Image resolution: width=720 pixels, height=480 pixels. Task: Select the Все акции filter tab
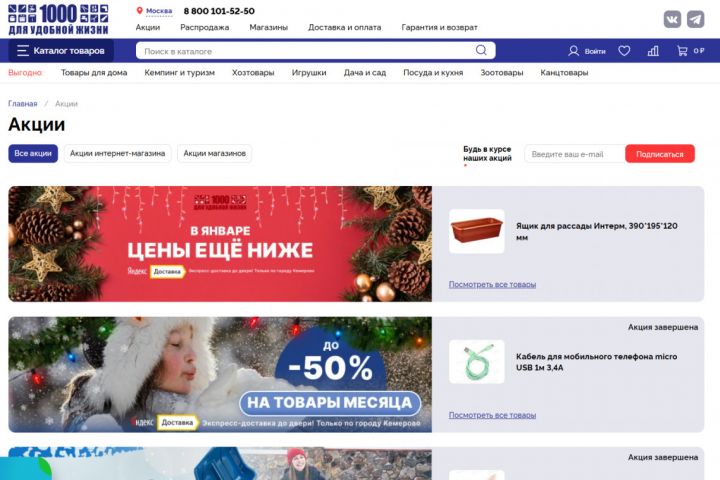tap(33, 153)
